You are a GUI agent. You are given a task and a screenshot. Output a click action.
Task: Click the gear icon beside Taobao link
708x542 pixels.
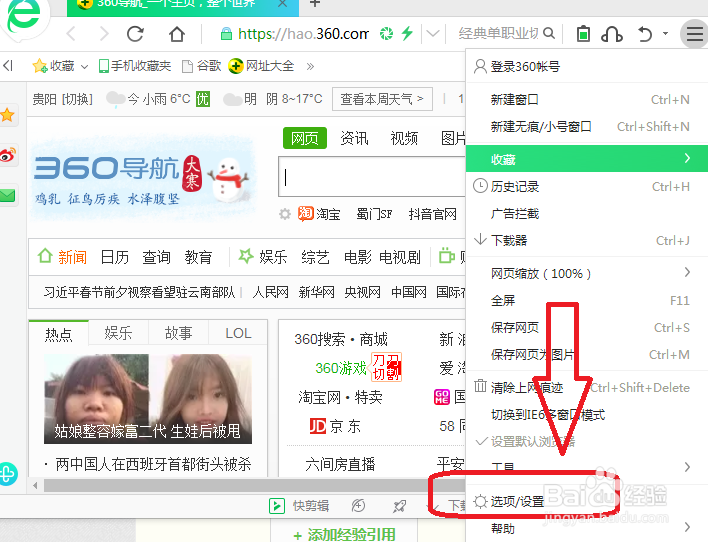(x=284, y=214)
